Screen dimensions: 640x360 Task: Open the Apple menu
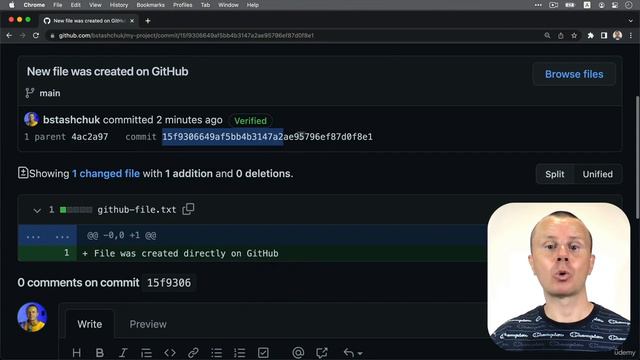11,5
